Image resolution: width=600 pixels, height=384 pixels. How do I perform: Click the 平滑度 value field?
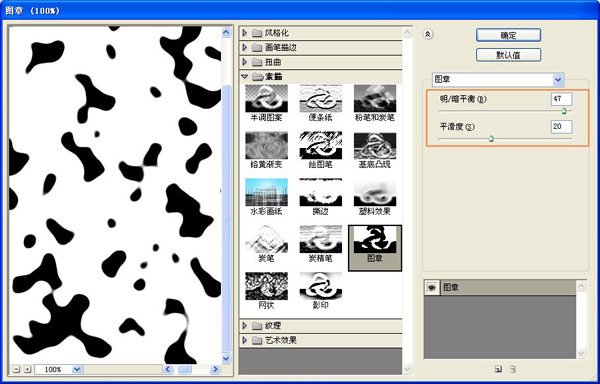pos(561,127)
